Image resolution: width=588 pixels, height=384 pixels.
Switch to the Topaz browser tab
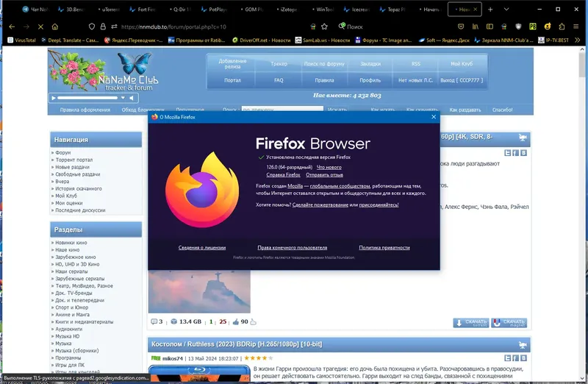[392, 10]
